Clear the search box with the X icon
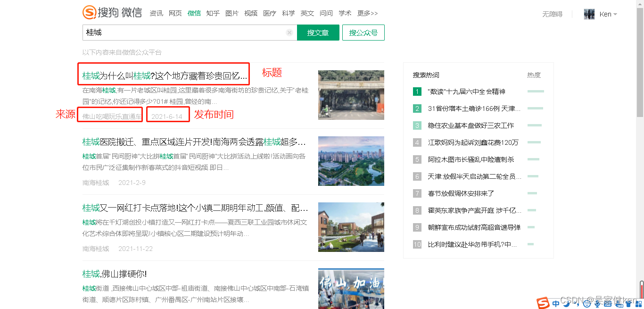The width and height of the screenshot is (644, 309). 289,32
